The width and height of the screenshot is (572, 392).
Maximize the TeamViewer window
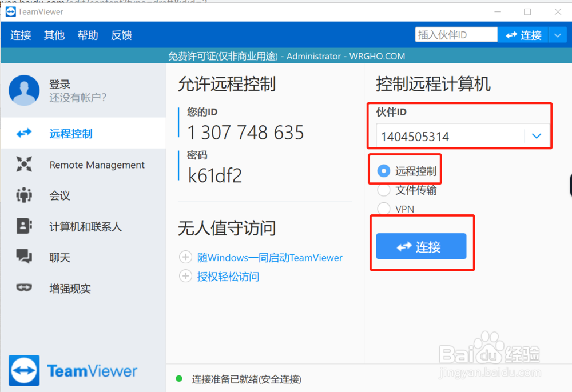click(527, 12)
